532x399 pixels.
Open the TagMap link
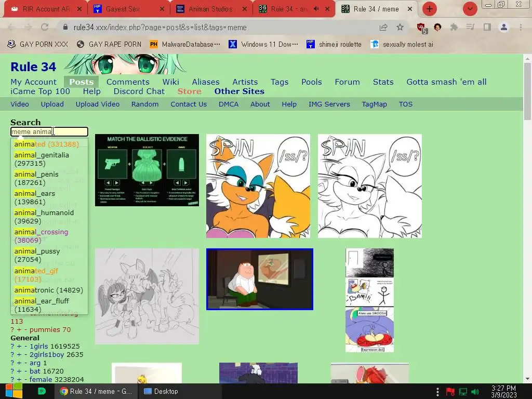click(x=374, y=104)
